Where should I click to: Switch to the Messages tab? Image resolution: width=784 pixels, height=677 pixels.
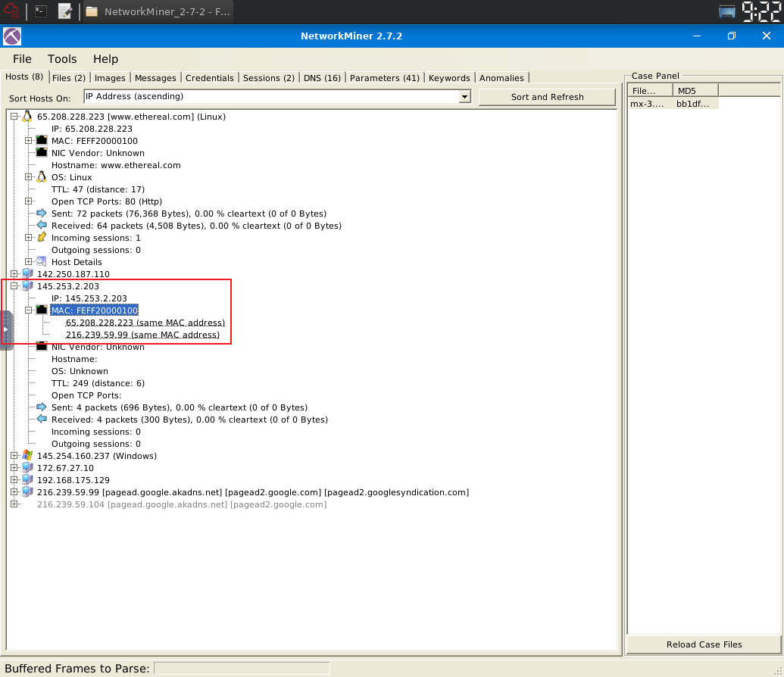(155, 77)
